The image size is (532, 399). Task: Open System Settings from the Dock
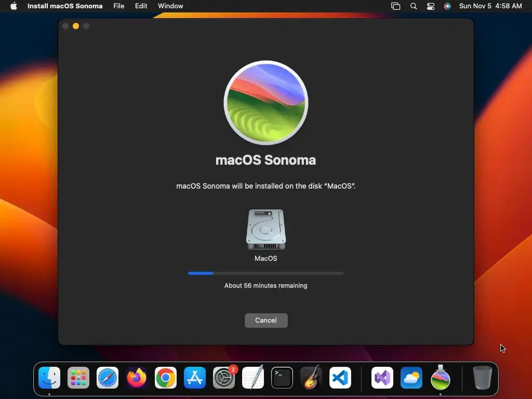pos(224,378)
